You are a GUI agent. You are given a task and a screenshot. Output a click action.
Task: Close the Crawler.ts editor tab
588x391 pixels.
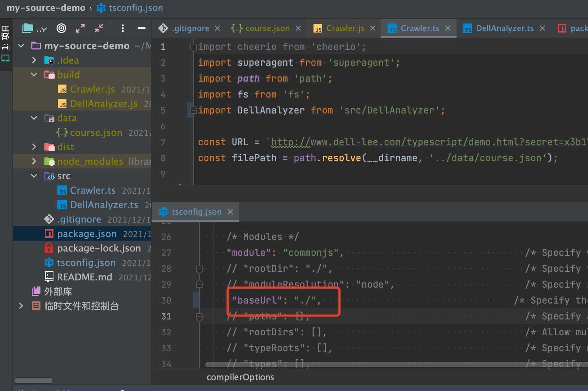[448, 28]
